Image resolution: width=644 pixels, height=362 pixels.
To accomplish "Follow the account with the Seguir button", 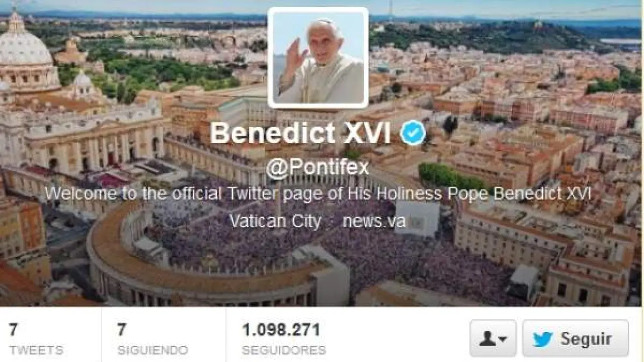I will [575, 338].
